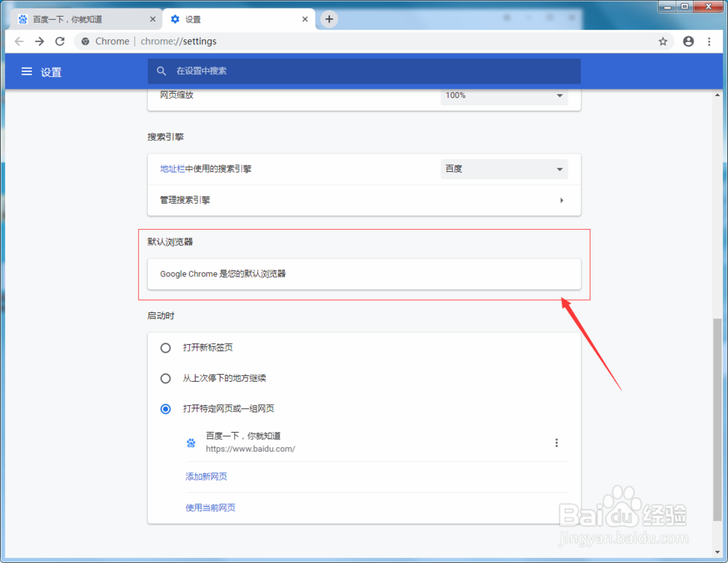Click the browser back arrow
Image resolution: width=728 pixels, height=563 pixels.
click(x=19, y=41)
